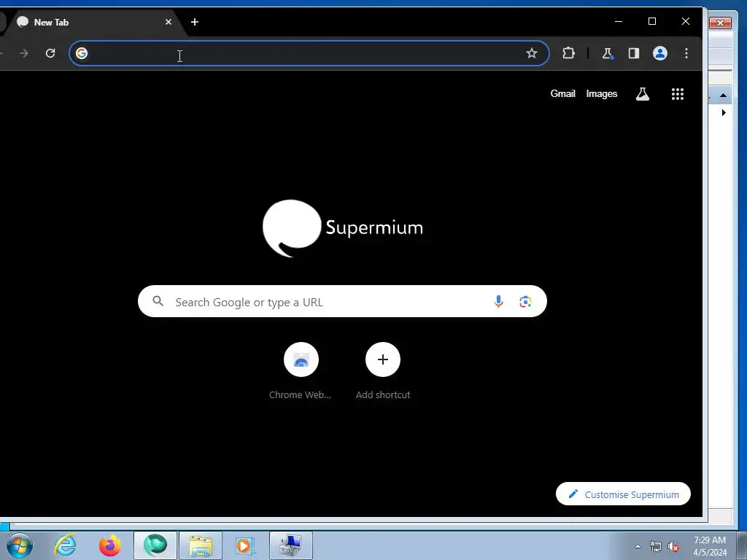This screenshot has height=560, width=747.
Task: Click the forward navigation arrow
Action: (24, 52)
